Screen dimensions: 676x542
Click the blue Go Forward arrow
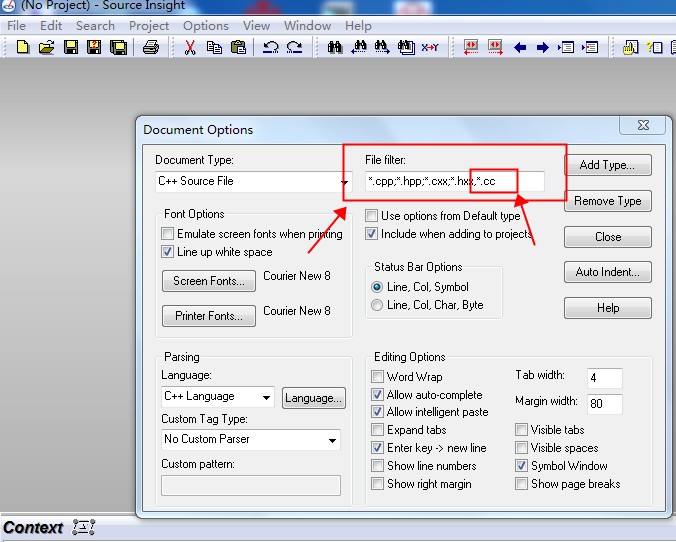click(543, 47)
